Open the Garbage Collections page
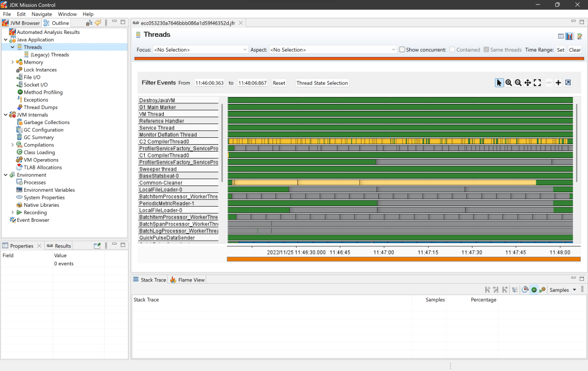Image resolution: width=588 pixels, height=371 pixels. (x=47, y=122)
